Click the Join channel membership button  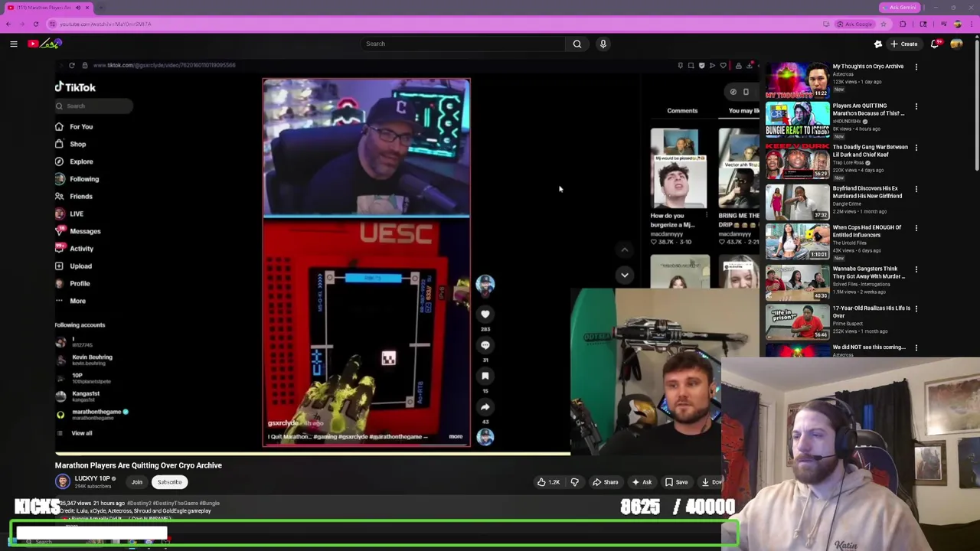click(x=137, y=482)
